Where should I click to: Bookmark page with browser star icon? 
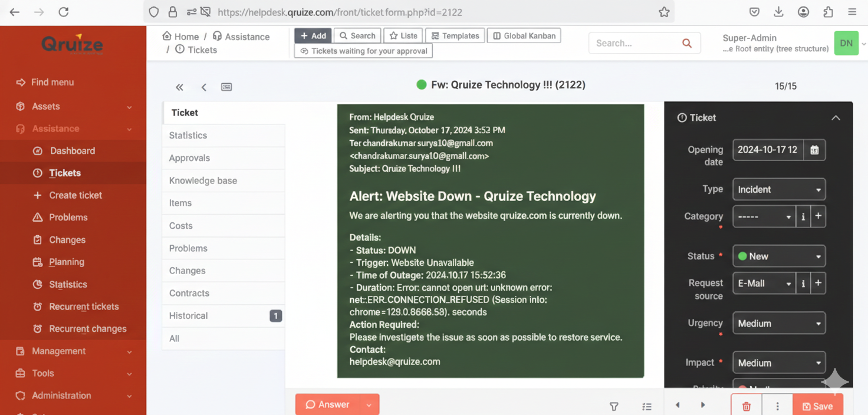click(x=664, y=12)
